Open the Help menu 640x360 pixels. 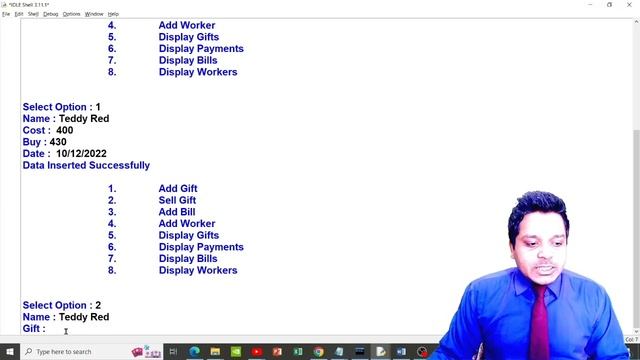tap(113, 14)
